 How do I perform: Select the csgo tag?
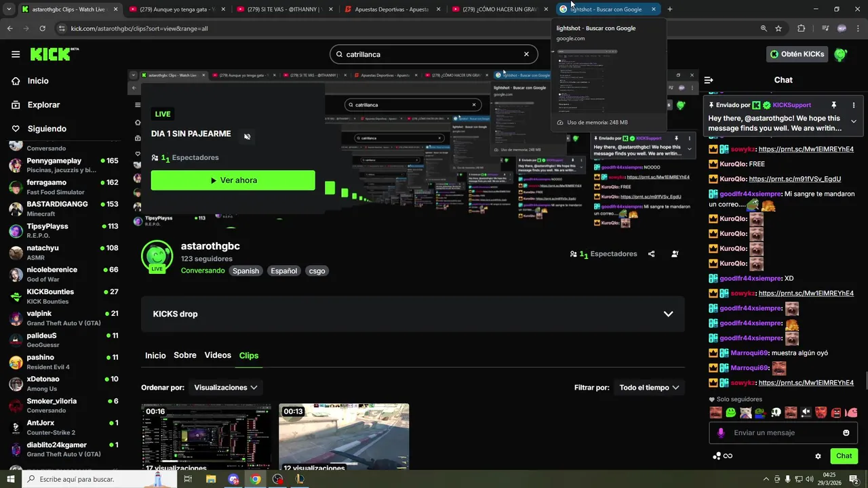[317, 270]
